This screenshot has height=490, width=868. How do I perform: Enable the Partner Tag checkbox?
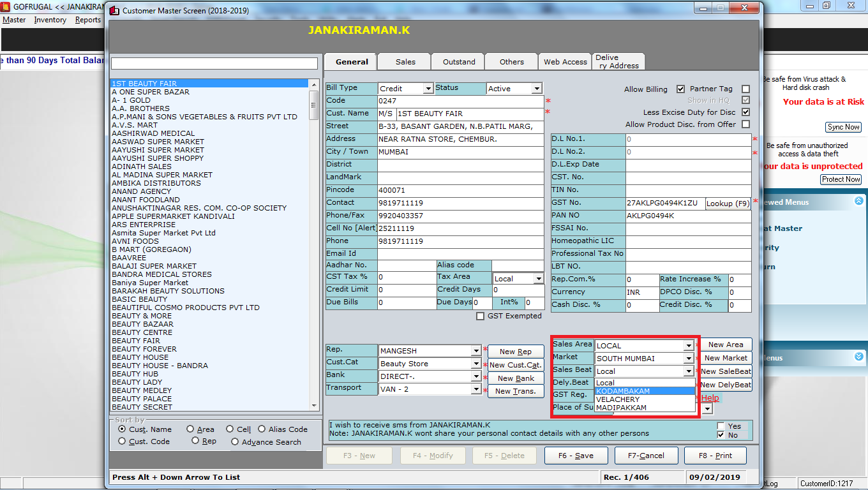(745, 89)
